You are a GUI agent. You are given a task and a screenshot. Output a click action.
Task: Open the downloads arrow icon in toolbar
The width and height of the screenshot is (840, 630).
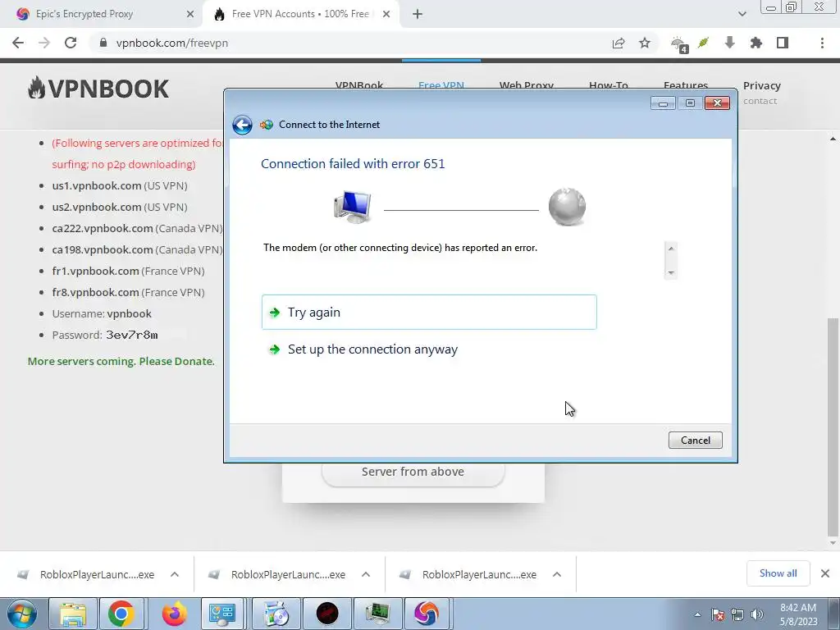pyautogui.click(x=729, y=43)
